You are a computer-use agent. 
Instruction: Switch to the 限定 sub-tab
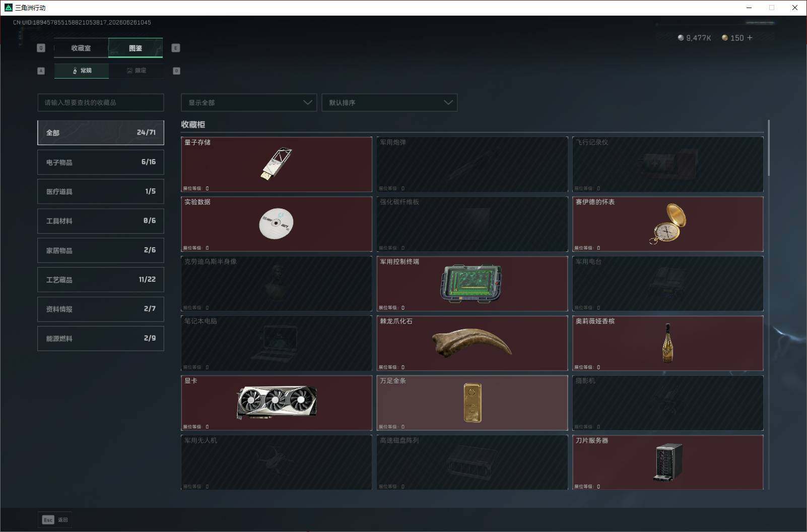pos(136,71)
